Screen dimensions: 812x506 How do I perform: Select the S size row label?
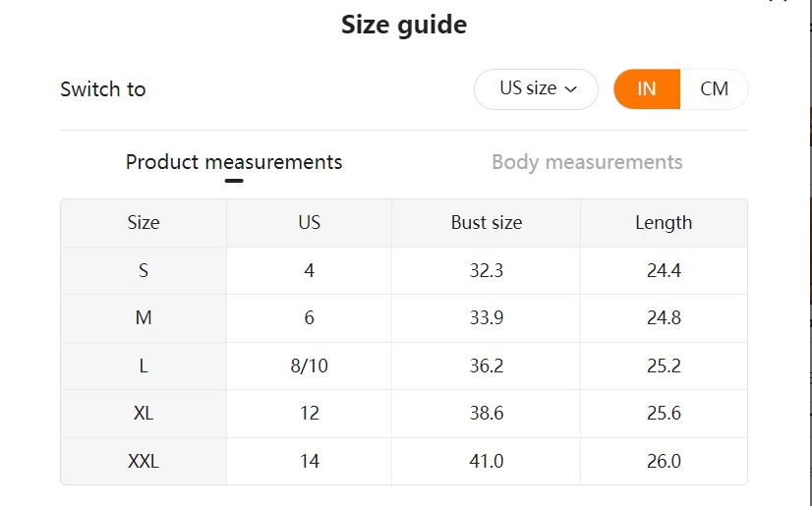point(144,270)
